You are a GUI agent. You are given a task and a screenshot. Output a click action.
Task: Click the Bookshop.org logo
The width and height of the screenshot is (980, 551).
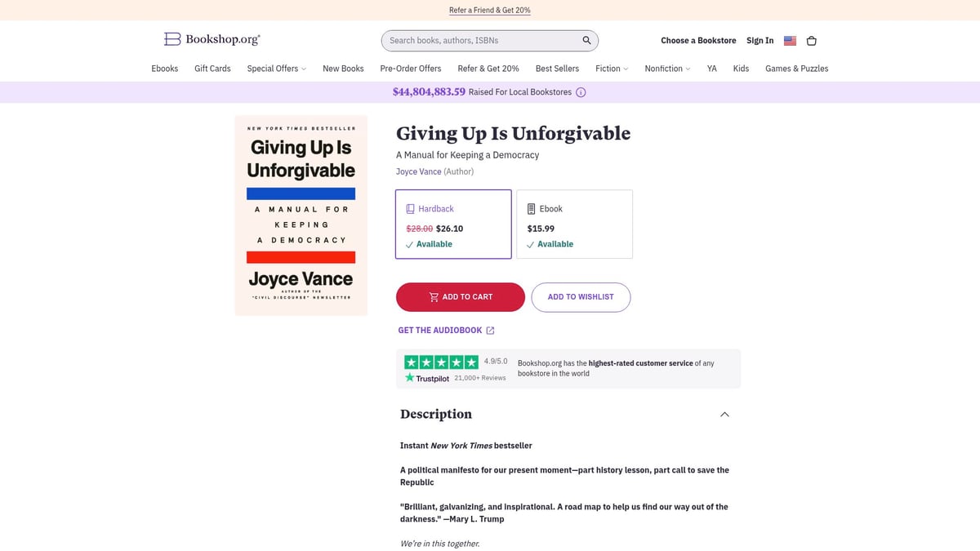click(x=211, y=39)
